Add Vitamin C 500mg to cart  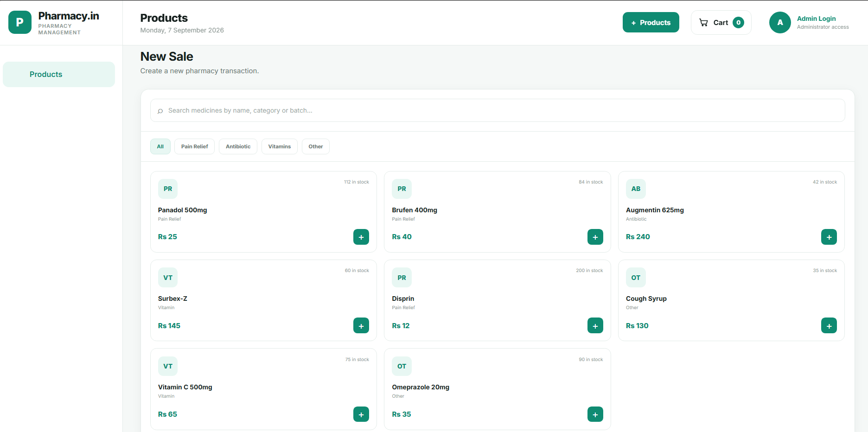[361, 414]
